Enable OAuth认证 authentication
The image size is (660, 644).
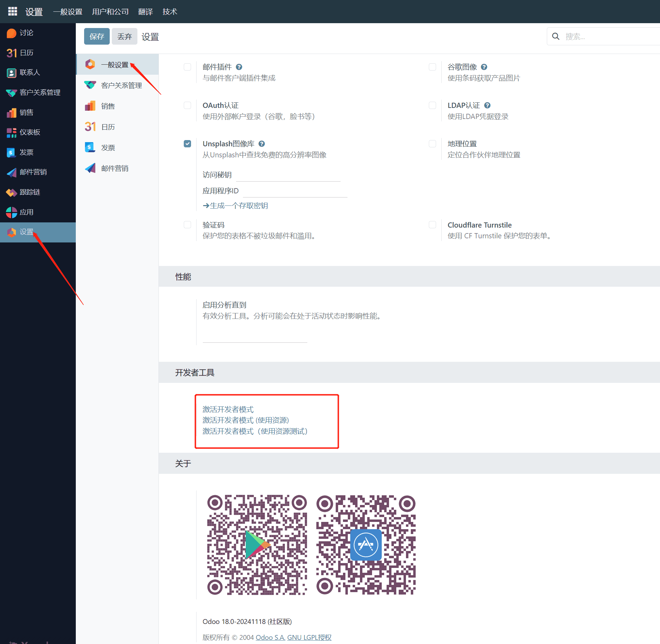tap(187, 105)
